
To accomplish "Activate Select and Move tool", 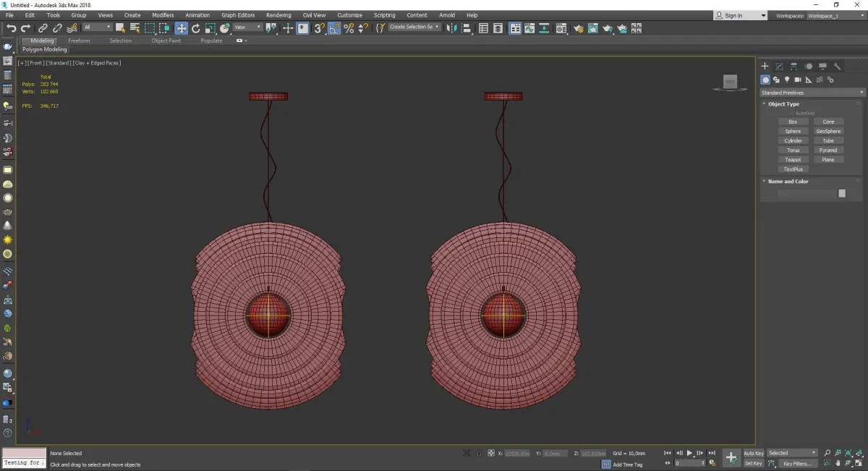I will [181, 28].
